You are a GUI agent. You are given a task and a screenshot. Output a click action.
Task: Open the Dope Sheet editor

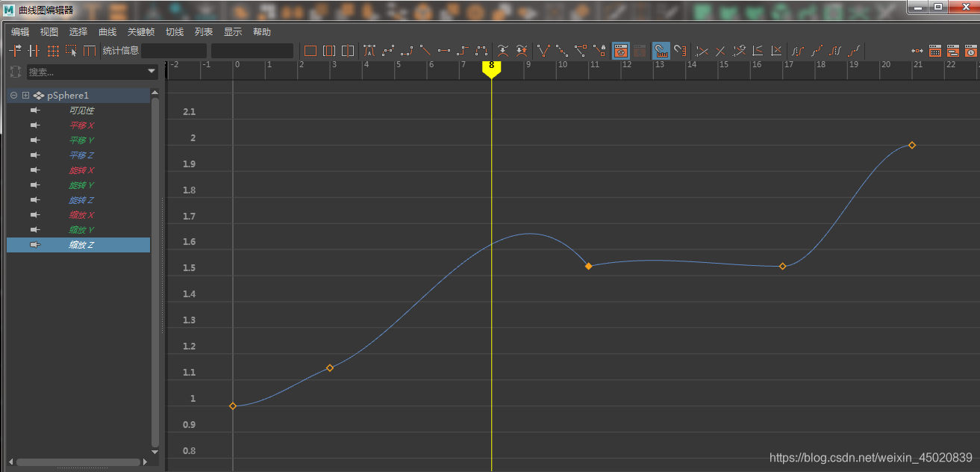click(x=934, y=51)
